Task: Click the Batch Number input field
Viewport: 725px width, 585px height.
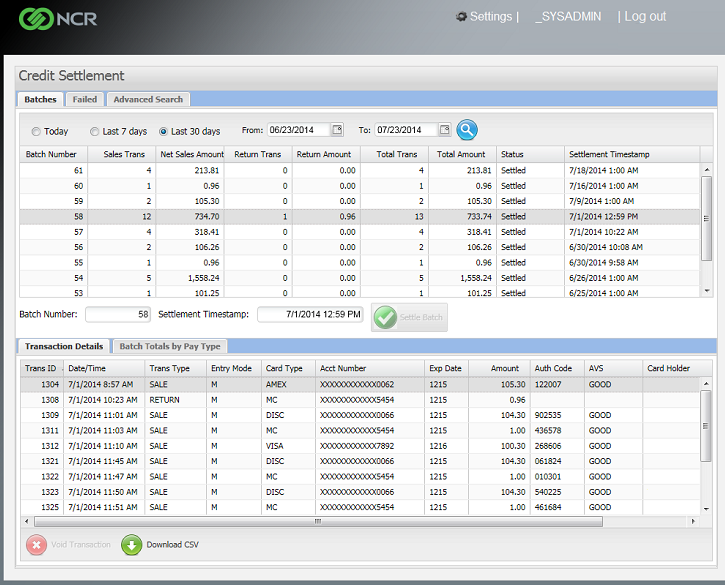Action: tap(118, 314)
